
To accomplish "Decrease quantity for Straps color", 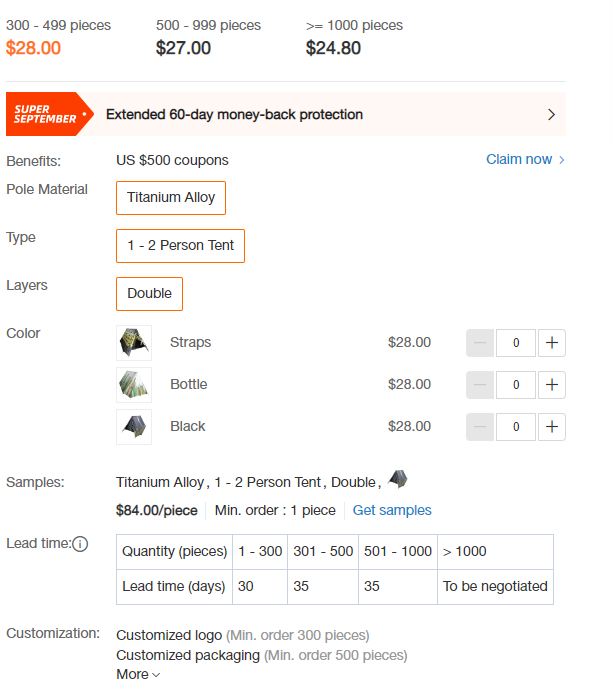I will pyautogui.click(x=480, y=342).
